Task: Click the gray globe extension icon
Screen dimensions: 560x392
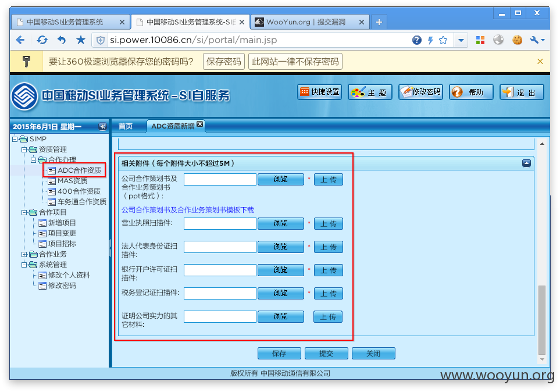Action: coord(498,40)
